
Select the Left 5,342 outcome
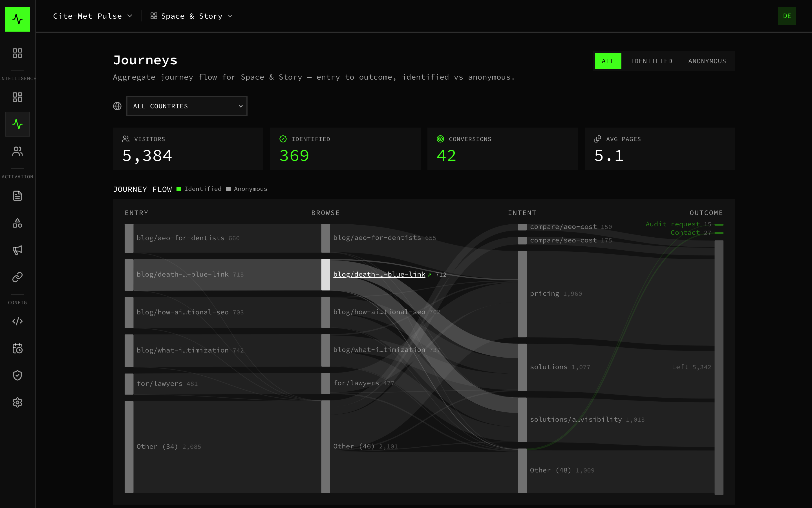(x=719, y=367)
